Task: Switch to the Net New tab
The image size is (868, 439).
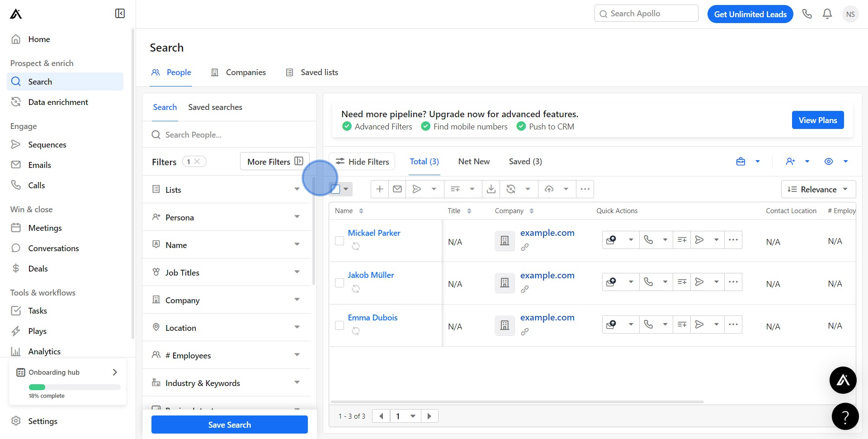Action: tap(474, 162)
